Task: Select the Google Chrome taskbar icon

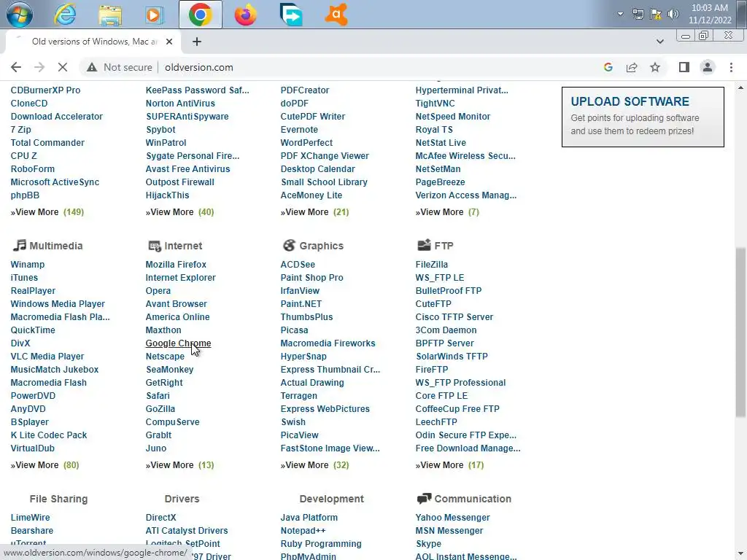Action: pyautogui.click(x=200, y=15)
